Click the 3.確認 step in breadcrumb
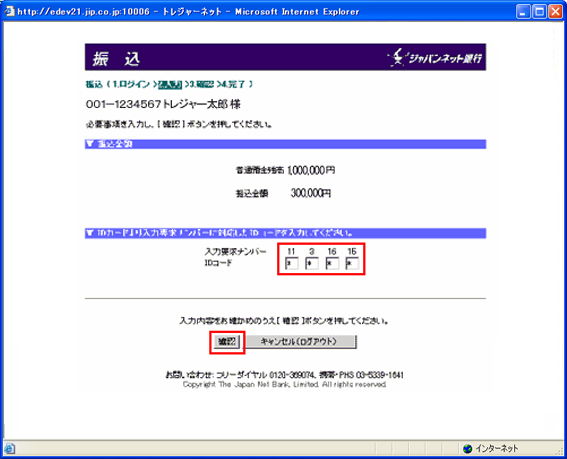Screen dimensions: 567x459 (x=200, y=85)
